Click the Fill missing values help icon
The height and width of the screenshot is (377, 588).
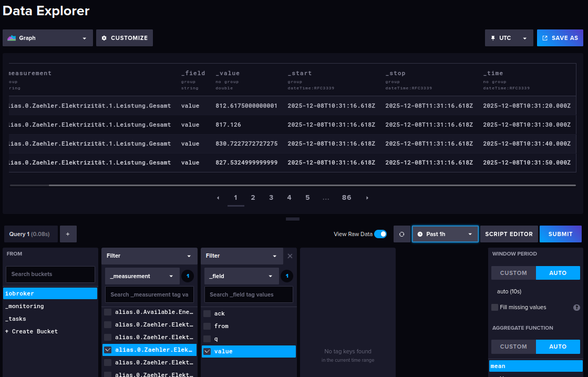pyautogui.click(x=576, y=308)
